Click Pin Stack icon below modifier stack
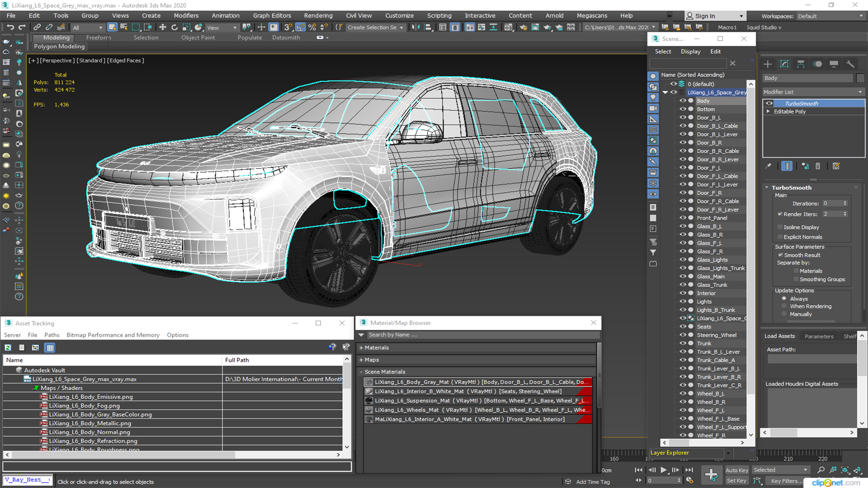Image resolution: width=868 pixels, height=488 pixels. (x=768, y=166)
